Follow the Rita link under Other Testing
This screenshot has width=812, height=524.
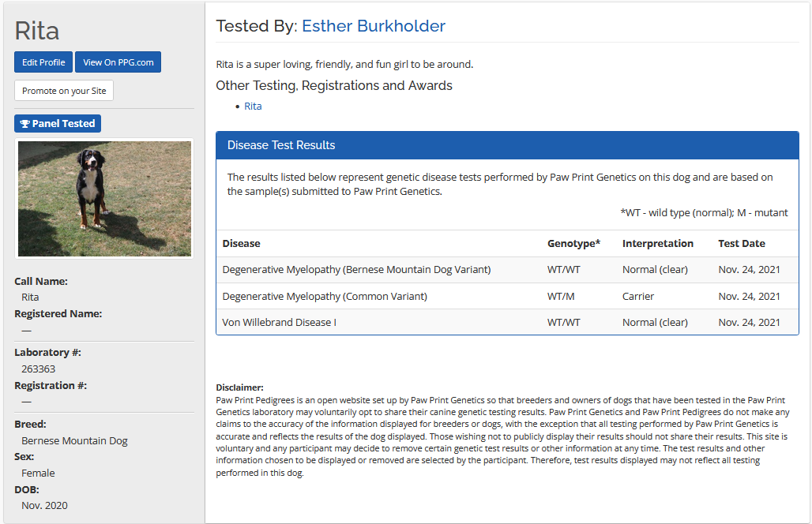point(253,106)
